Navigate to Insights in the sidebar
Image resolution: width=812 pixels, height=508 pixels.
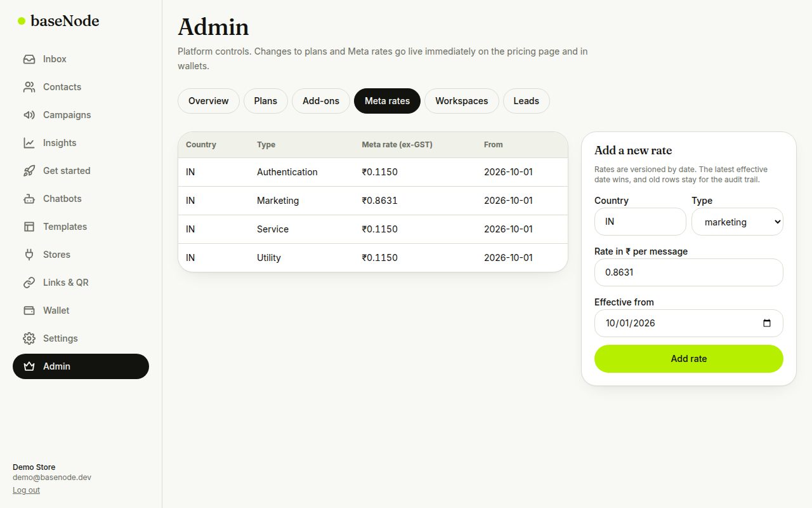tap(81, 143)
